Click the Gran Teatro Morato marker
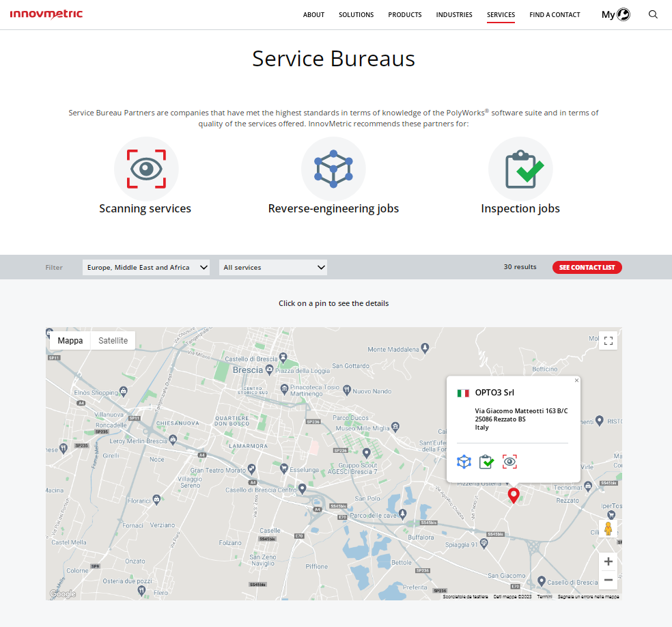This screenshot has height=627, width=672. [x=251, y=469]
